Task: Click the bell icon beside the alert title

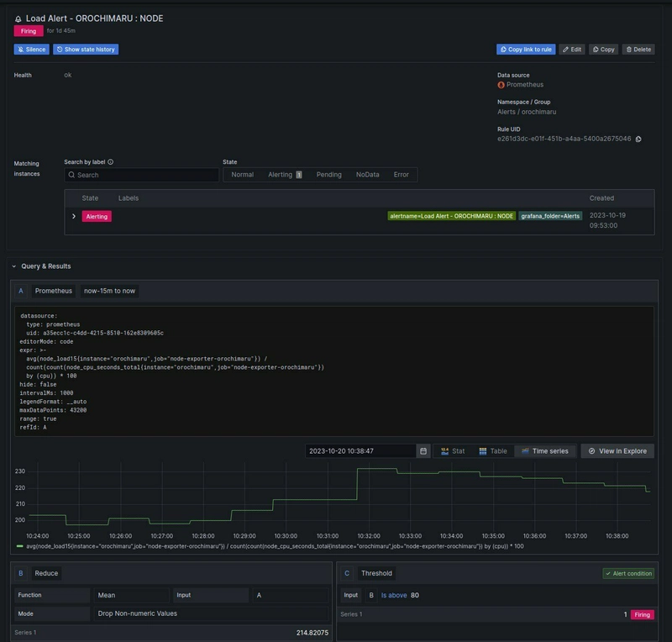Action: click(x=18, y=18)
